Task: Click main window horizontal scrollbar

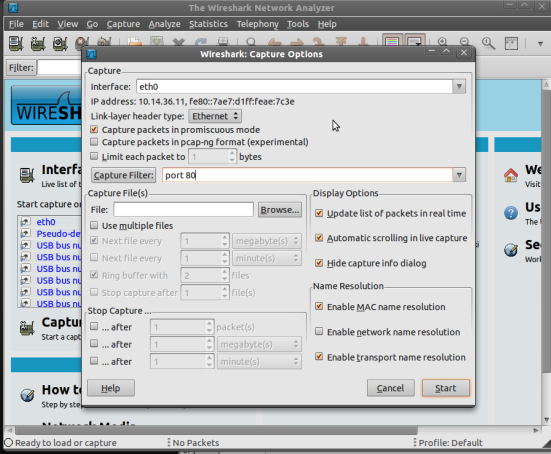Action: [x=216, y=430]
